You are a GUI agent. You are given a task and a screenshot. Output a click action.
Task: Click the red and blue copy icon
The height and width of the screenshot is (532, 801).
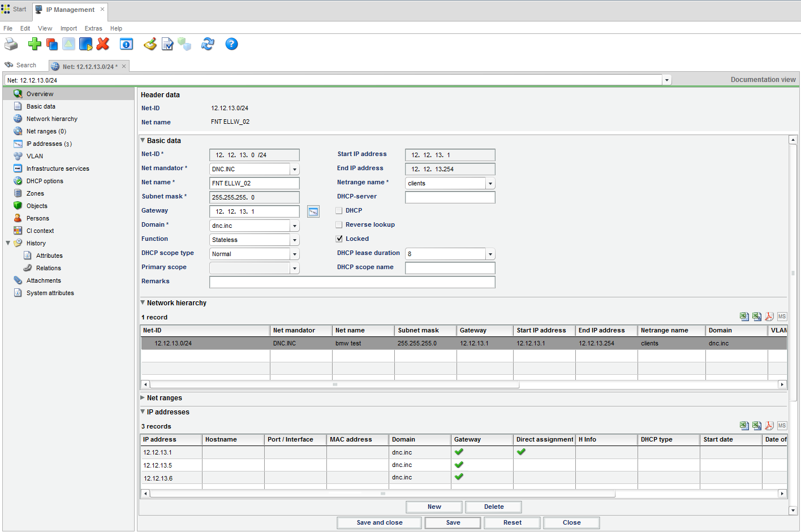(52, 44)
